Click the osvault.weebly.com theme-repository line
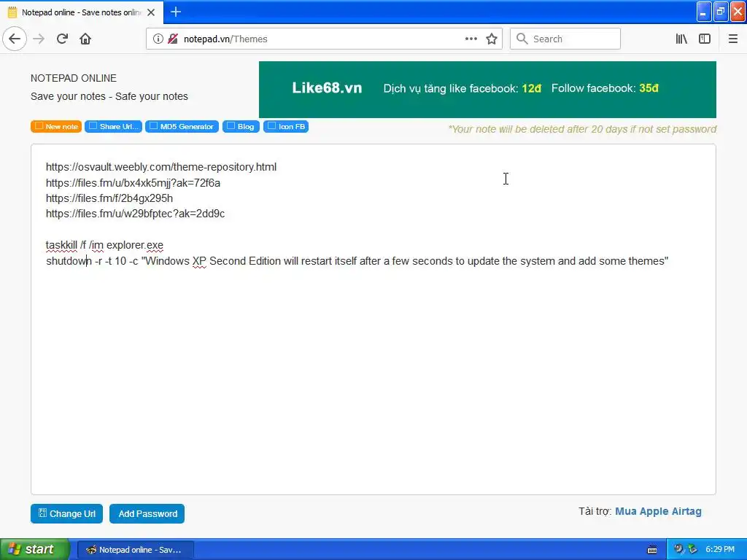 click(161, 167)
